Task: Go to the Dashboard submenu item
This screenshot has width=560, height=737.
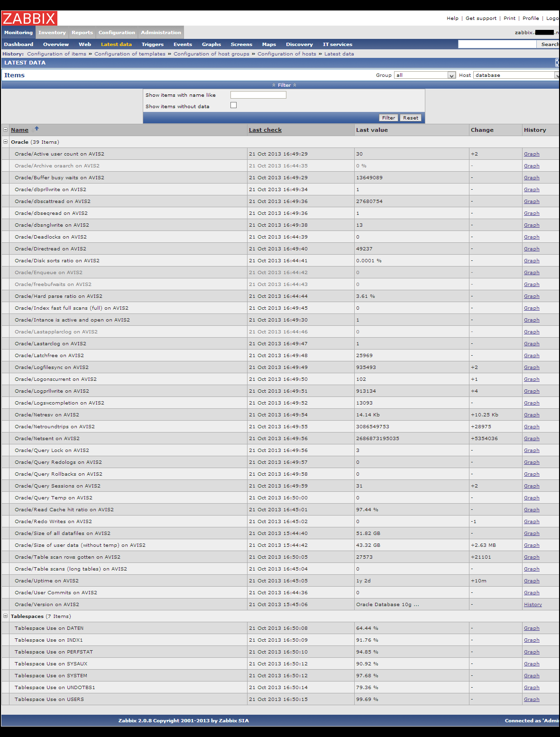Action: pos(18,45)
